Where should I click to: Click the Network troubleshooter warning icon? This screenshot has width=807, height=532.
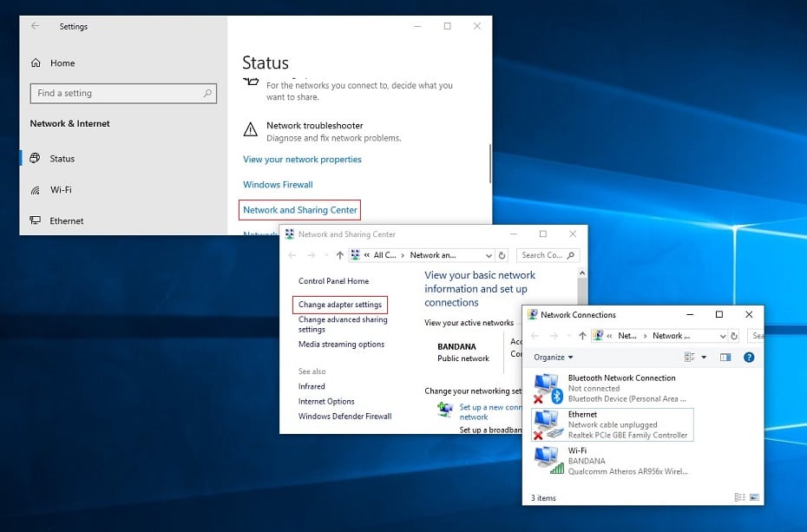pyautogui.click(x=250, y=129)
